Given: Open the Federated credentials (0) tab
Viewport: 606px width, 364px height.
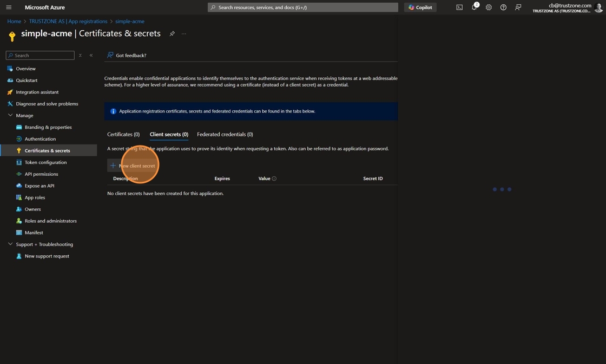Looking at the screenshot, I should [x=225, y=135].
